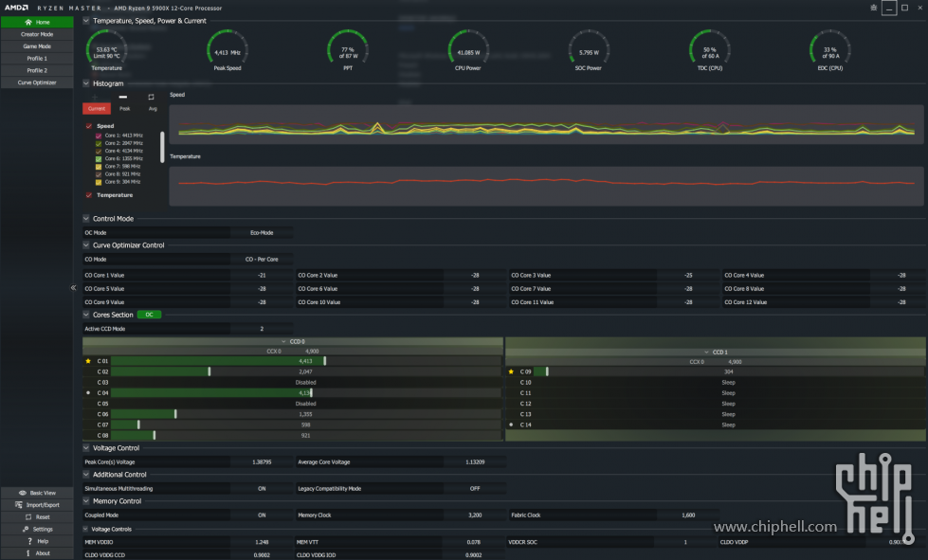
Task: Click the Reset icon in the sidebar
Action: click(27, 516)
